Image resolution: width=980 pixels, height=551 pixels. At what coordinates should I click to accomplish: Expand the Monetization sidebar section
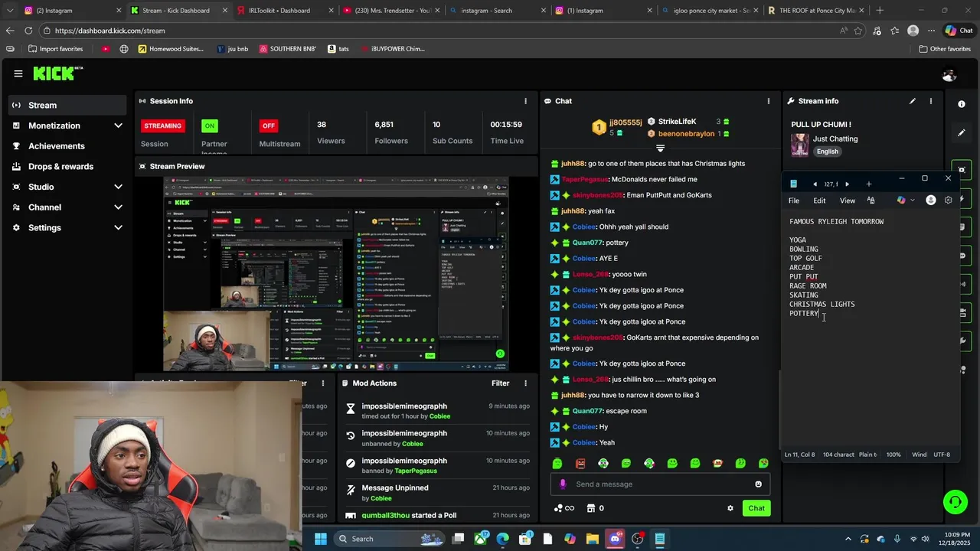click(x=118, y=126)
